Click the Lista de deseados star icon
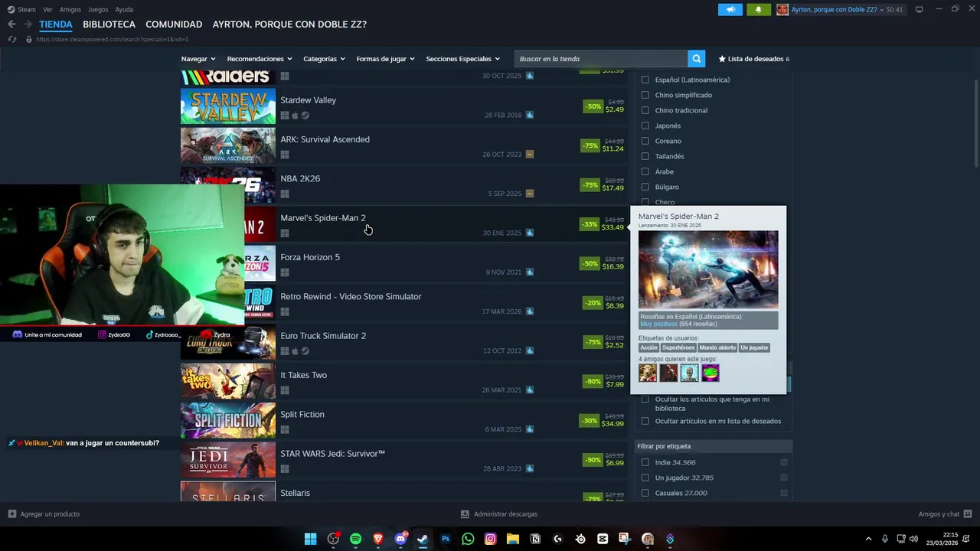 [722, 59]
